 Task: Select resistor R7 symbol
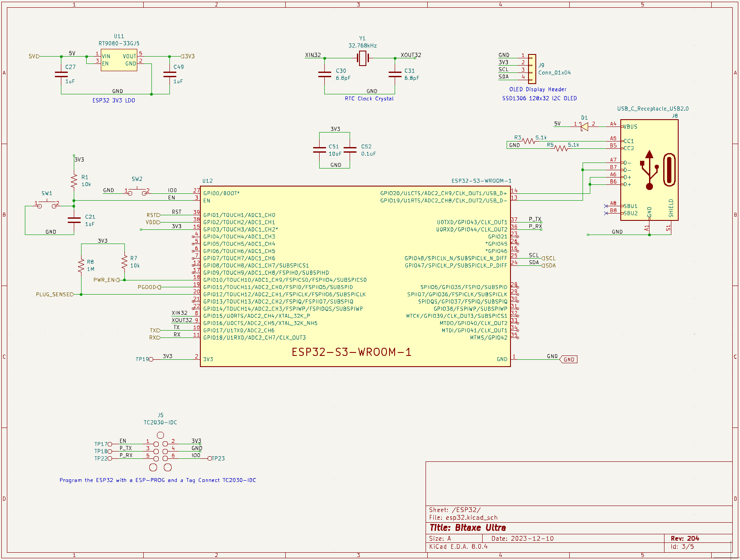coord(124,262)
